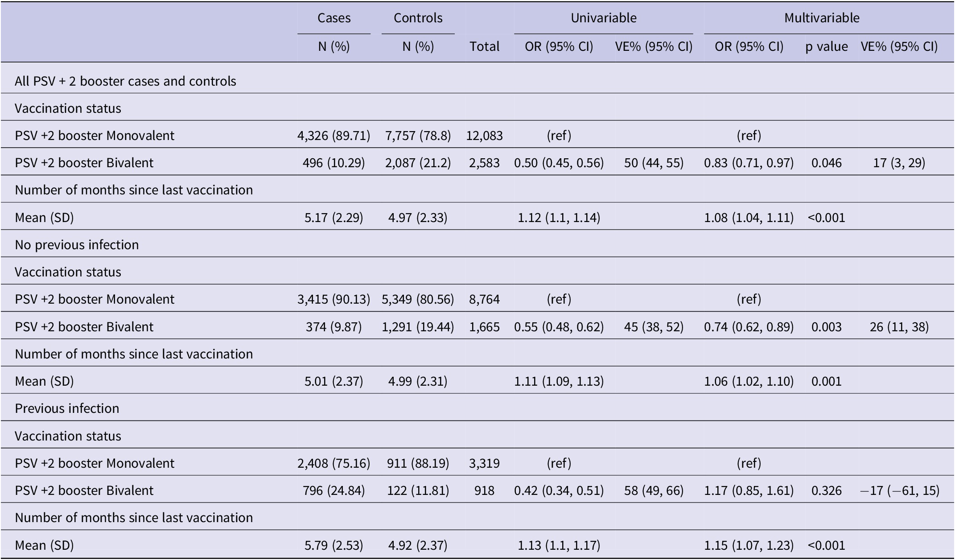The height and width of the screenshot is (560, 955).
Task: Select the Univariable group header
Action: point(603,18)
